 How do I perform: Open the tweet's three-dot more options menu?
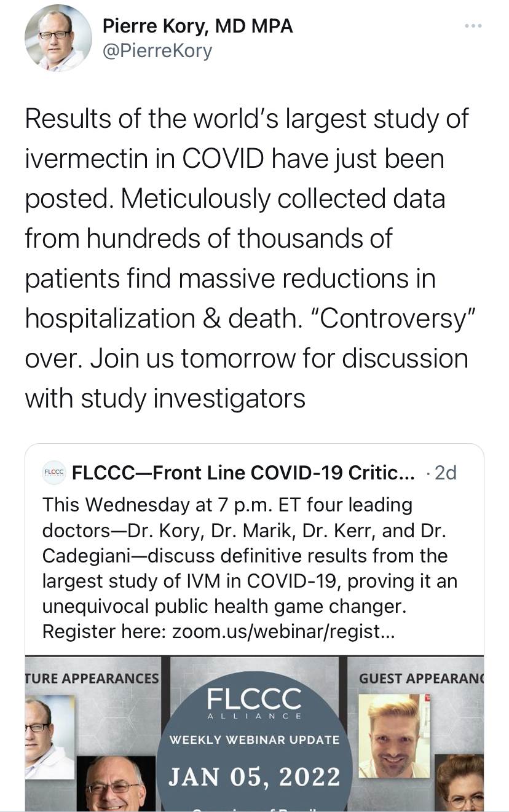point(473,26)
